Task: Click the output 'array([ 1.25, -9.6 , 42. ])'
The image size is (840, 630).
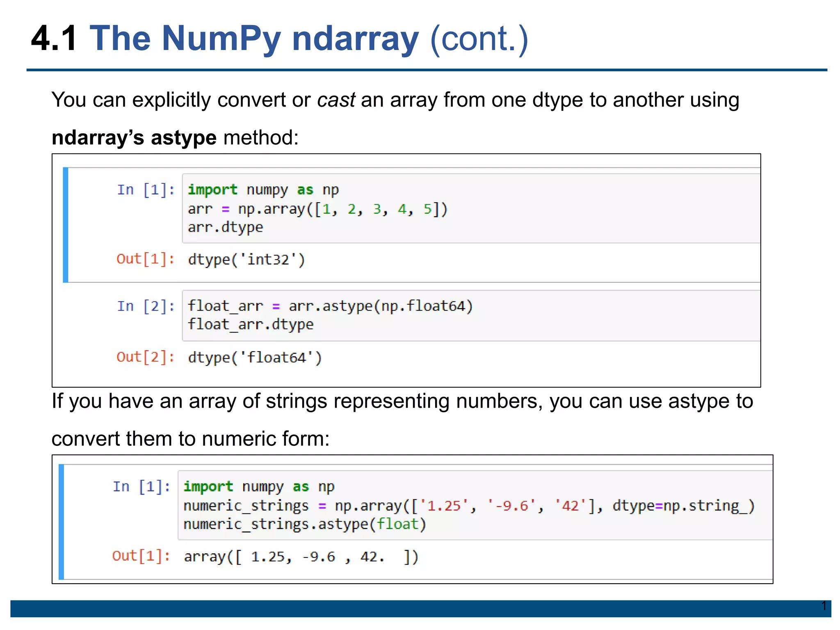Action: point(301,557)
